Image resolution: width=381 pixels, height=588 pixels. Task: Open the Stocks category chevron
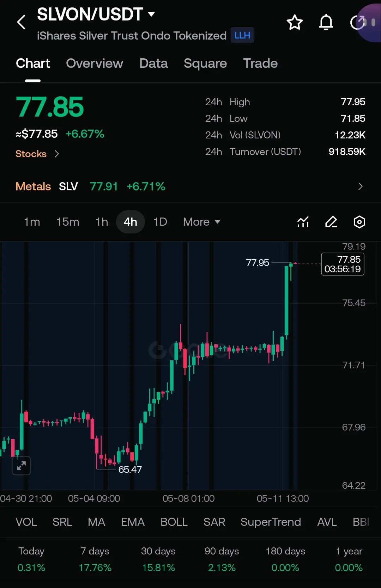click(57, 154)
